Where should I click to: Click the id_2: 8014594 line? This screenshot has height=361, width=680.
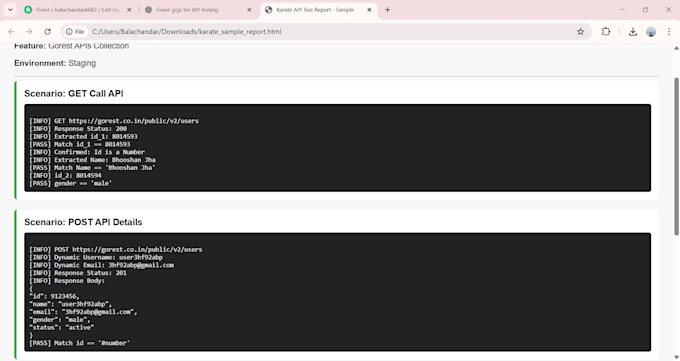tap(65, 176)
